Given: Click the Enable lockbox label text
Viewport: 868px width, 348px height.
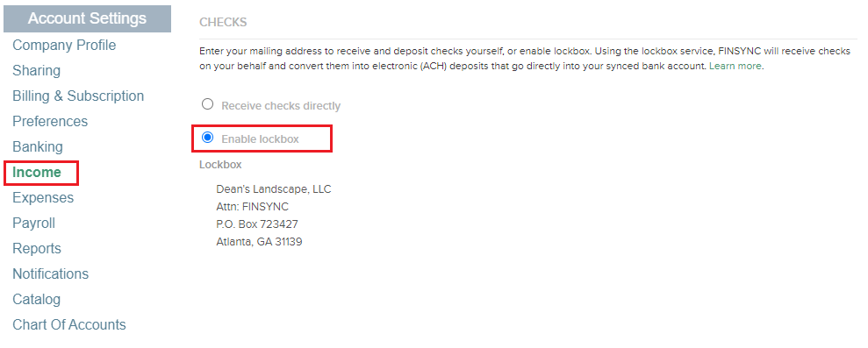Looking at the screenshot, I should coord(260,138).
